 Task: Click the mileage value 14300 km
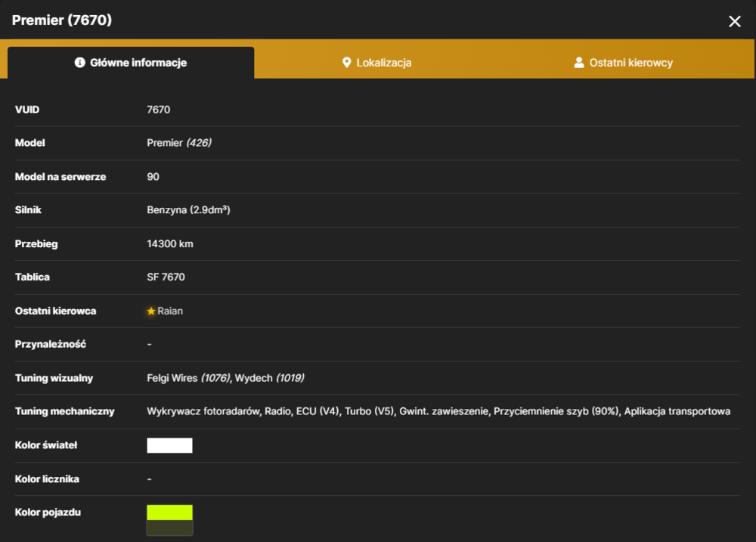(170, 243)
